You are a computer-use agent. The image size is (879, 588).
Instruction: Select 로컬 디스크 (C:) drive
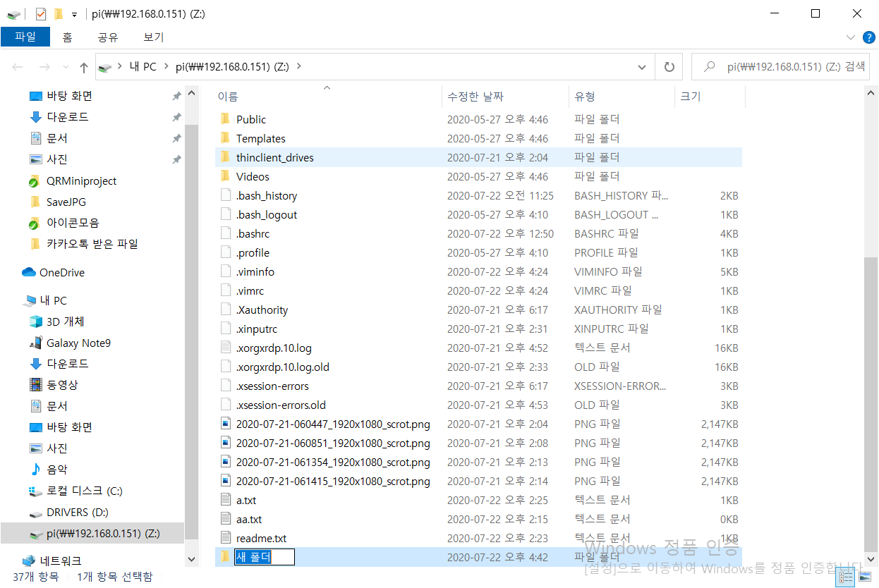84,491
